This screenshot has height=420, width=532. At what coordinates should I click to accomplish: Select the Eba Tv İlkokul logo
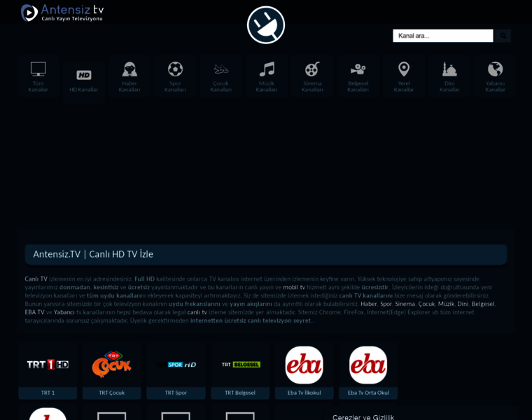(x=304, y=365)
